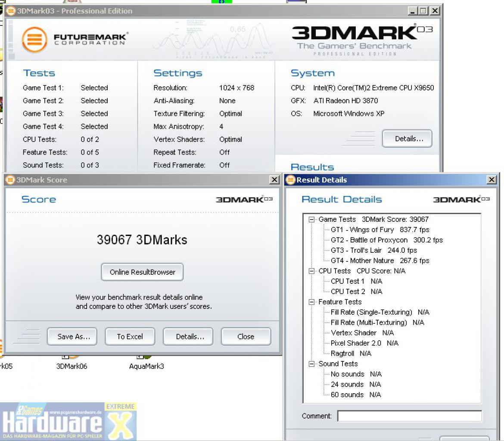
Task: Click the Vertex Shaders value Optimal
Action: coord(230,139)
